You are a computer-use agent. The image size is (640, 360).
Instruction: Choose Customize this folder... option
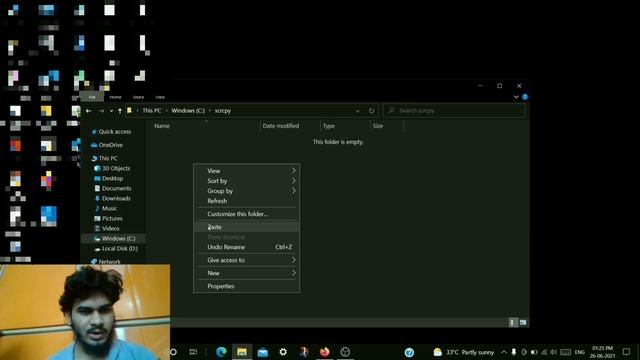tap(247, 214)
